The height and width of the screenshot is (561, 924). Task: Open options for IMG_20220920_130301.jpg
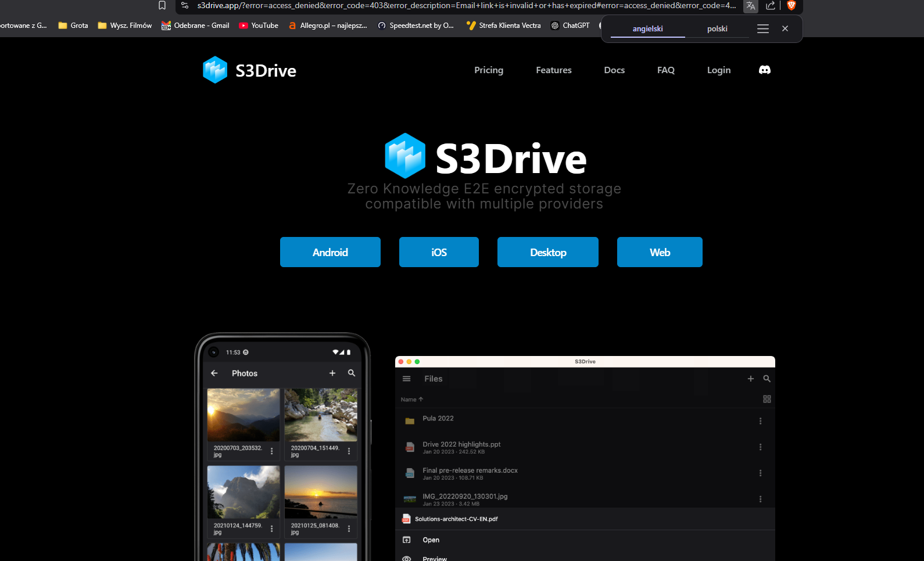click(760, 499)
